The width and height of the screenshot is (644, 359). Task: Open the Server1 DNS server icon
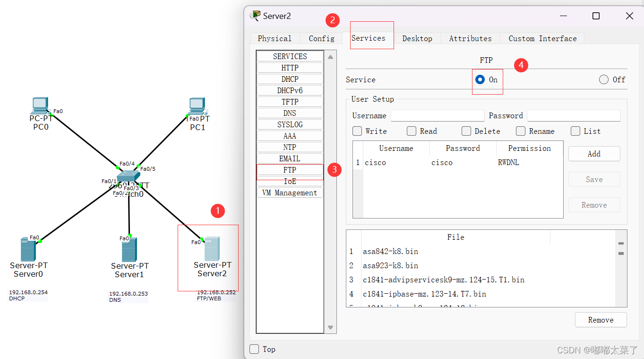(129, 250)
